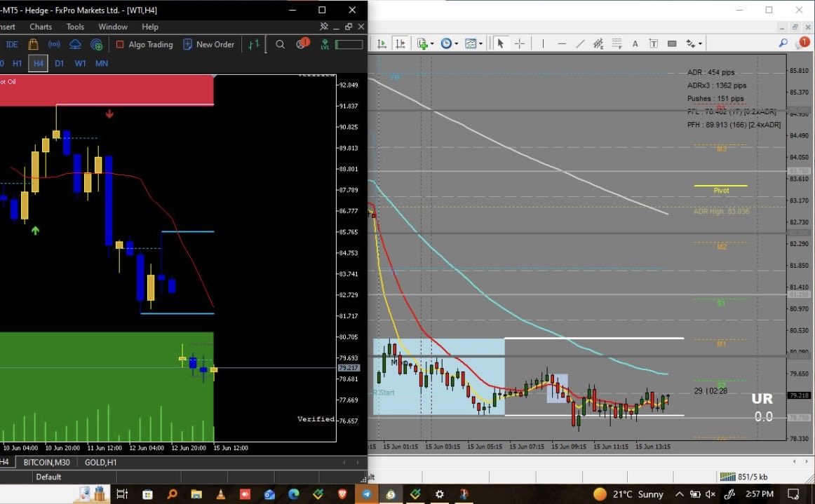Open the periods clock icon
Viewport: 815px width, 504px height.
[x=446, y=43]
